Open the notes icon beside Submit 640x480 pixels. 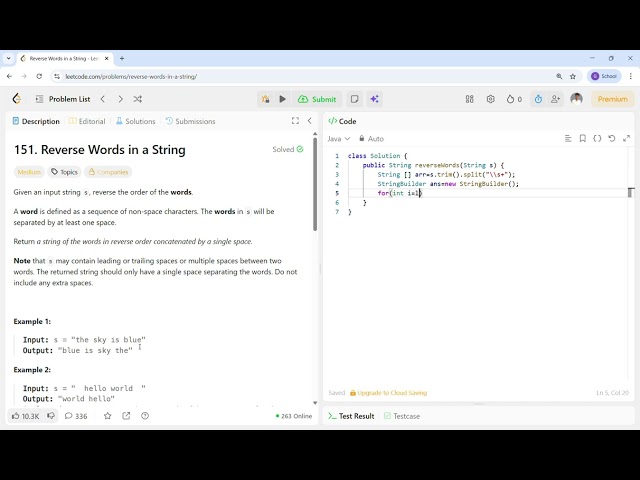click(354, 99)
